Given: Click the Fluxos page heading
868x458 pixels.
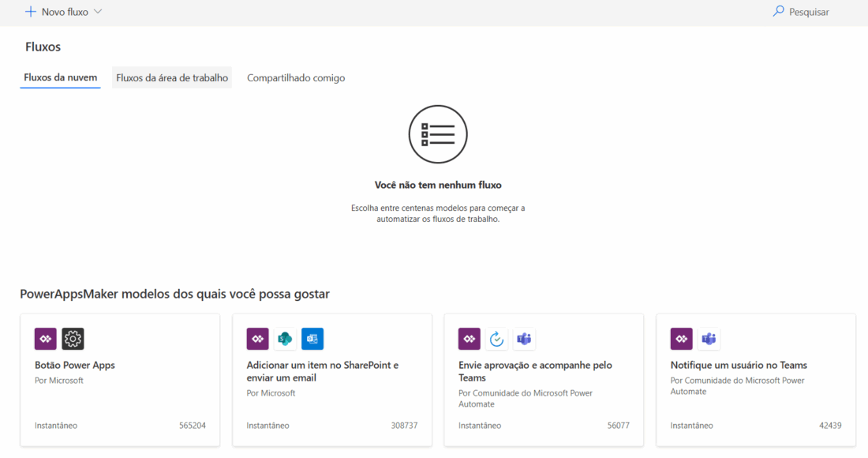Looking at the screenshot, I should [43, 47].
